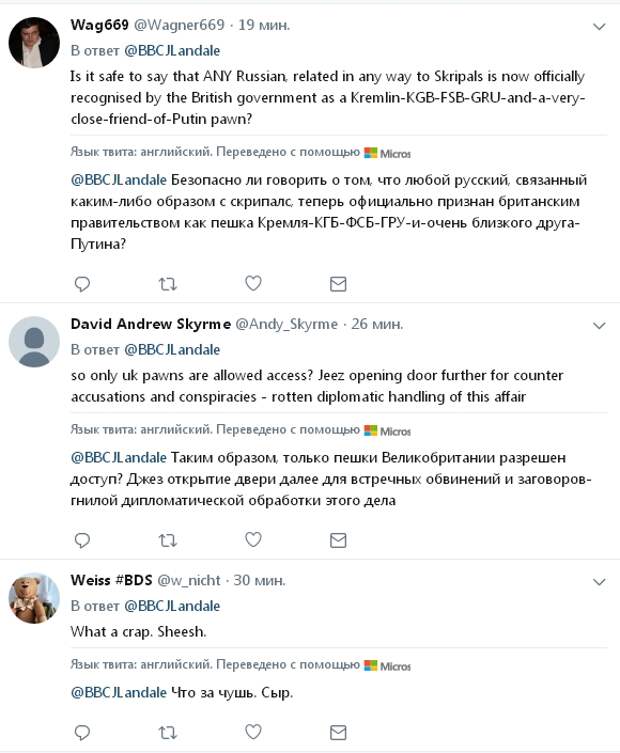The width and height of the screenshot is (620, 753).
Task: Like David Andrew Skyrme's tweet
Action: pos(253,540)
